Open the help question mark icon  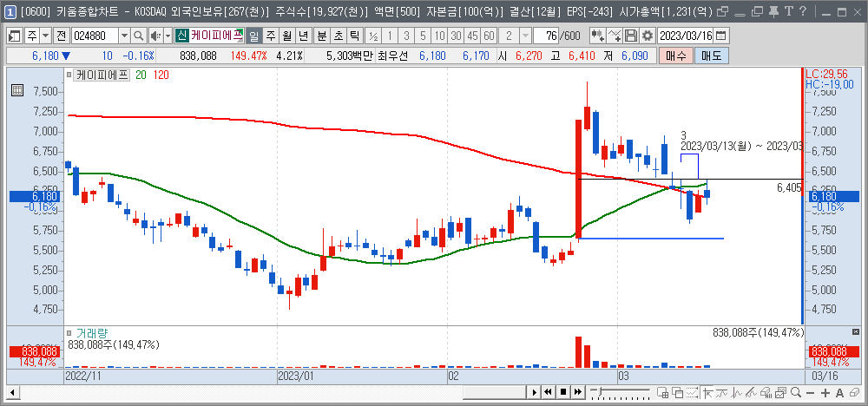coord(803,10)
